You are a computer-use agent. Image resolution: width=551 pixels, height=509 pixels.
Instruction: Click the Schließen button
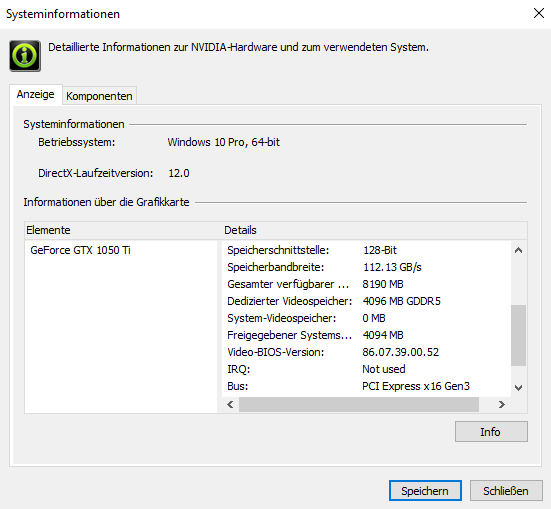pos(506,490)
